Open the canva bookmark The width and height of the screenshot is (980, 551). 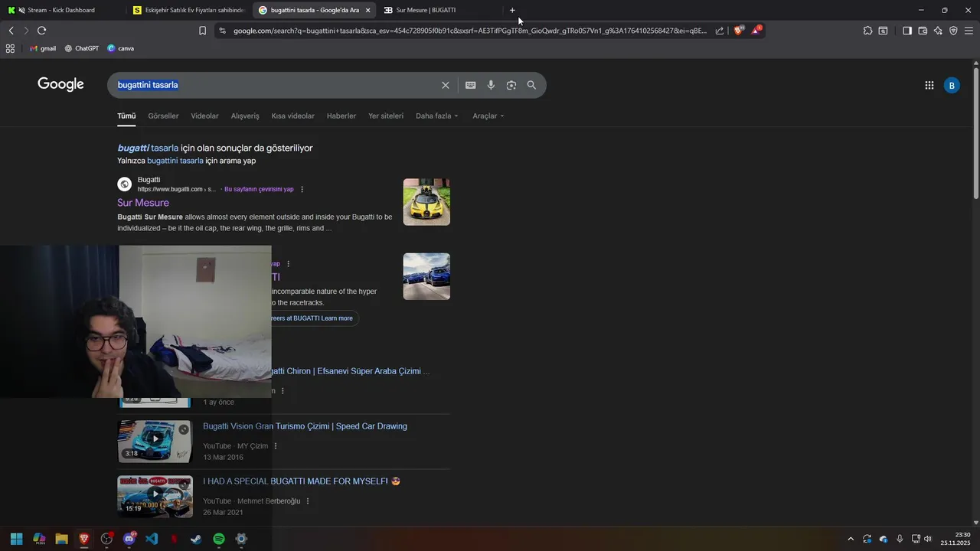coord(120,48)
